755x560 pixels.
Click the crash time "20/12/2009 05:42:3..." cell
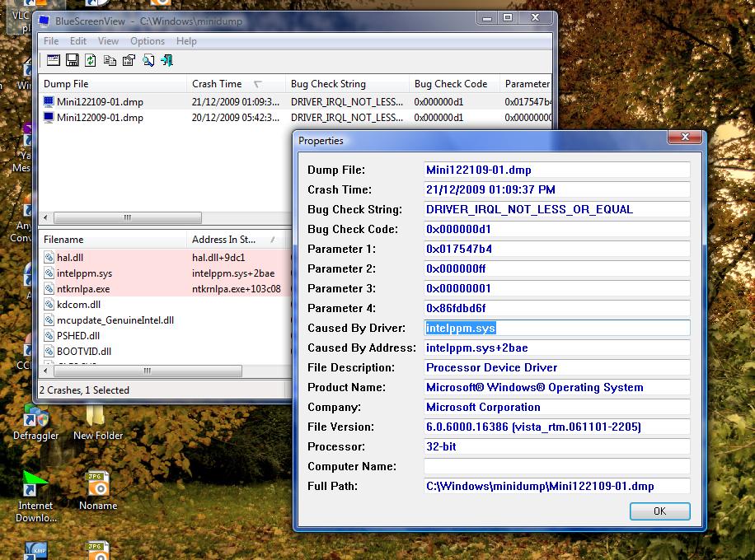(x=236, y=118)
